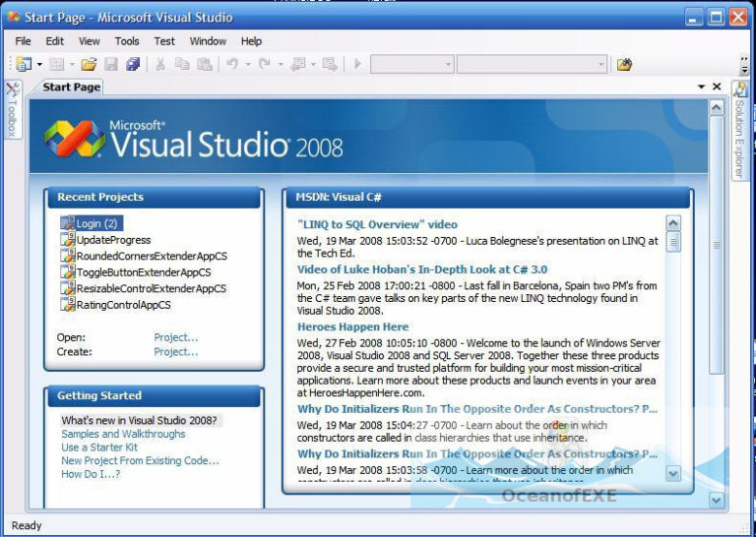Image resolution: width=756 pixels, height=537 pixels.
Task: Click the How Do I...? link
Action: tap(91, 474)
